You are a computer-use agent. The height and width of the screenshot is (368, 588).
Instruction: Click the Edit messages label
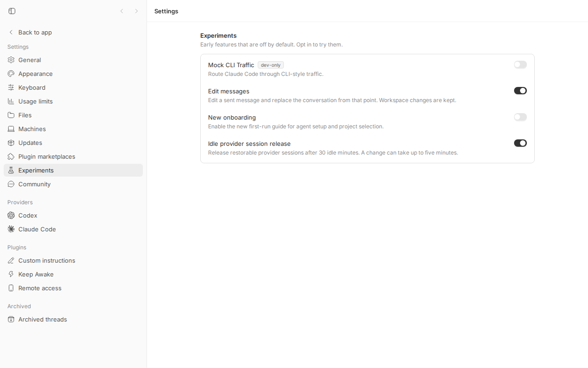coord(229,91)
